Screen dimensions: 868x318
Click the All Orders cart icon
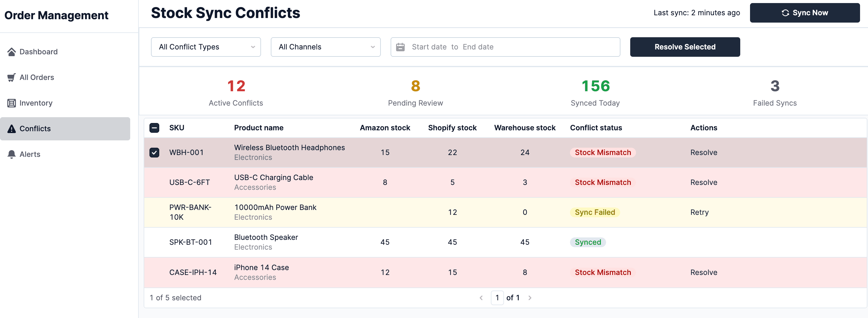pyautogui.click(x=11, y=78)
